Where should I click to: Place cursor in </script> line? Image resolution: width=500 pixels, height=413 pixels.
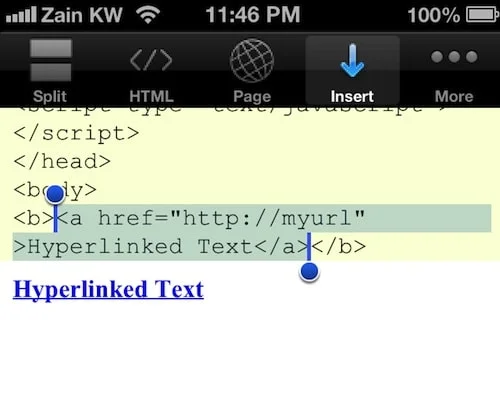tap(76, 134)
